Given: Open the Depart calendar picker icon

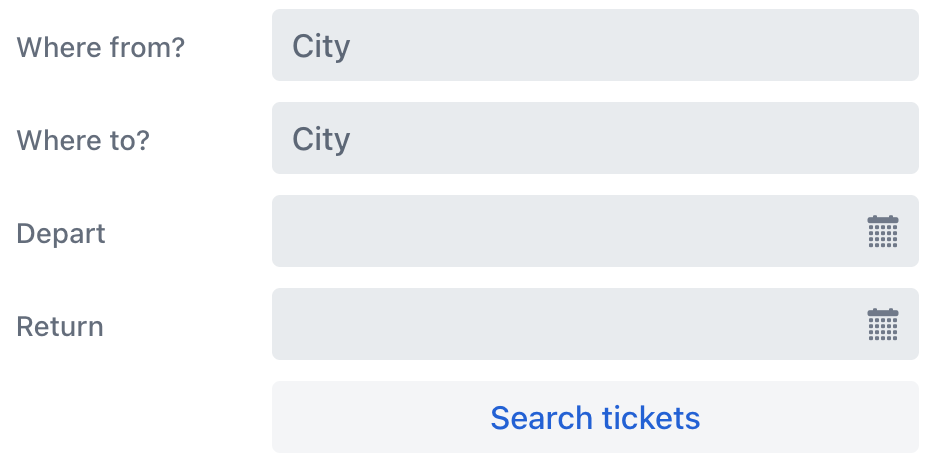Looking at the screenshot, I should (882, 232).
